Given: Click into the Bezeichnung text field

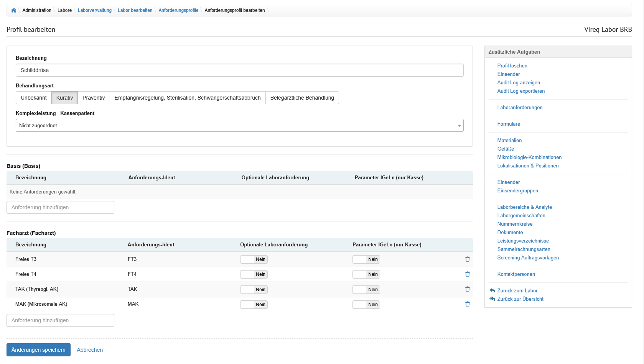Looking at the screenshot, I should [239, 70].
